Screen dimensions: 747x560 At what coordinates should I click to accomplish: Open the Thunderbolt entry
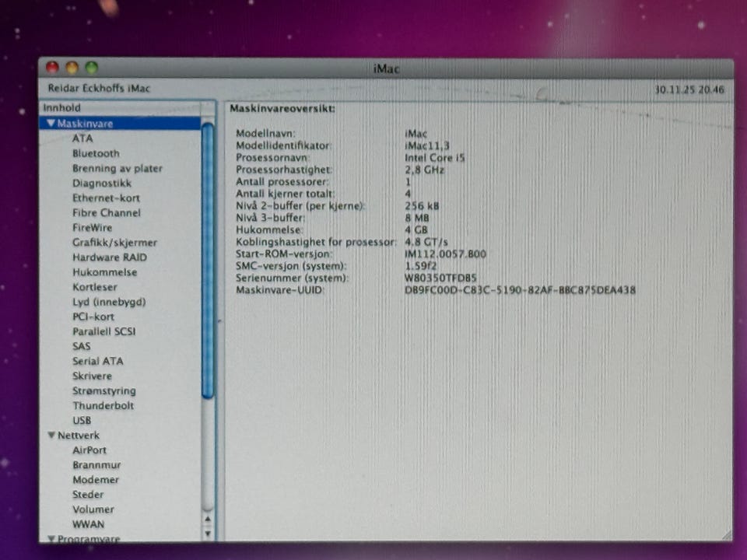[103, 405]
